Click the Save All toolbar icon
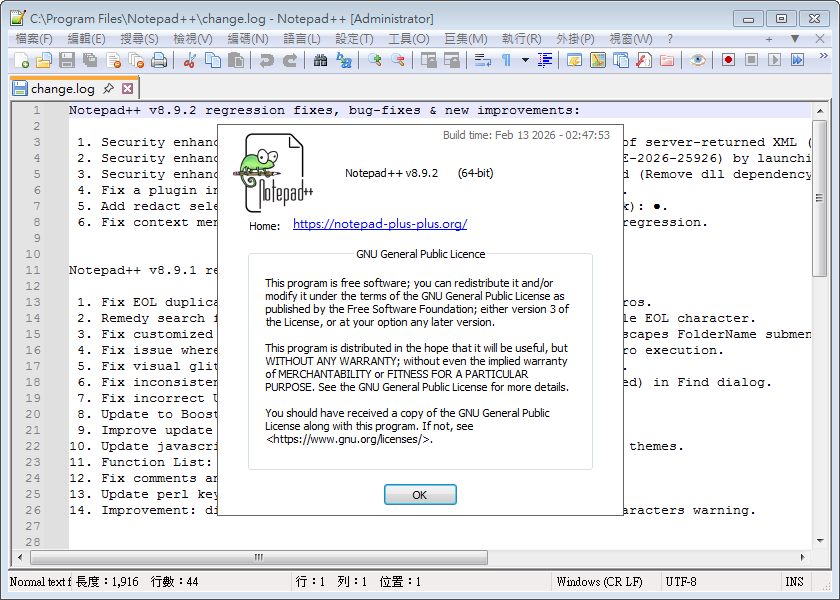 click(x=90, y=60)
